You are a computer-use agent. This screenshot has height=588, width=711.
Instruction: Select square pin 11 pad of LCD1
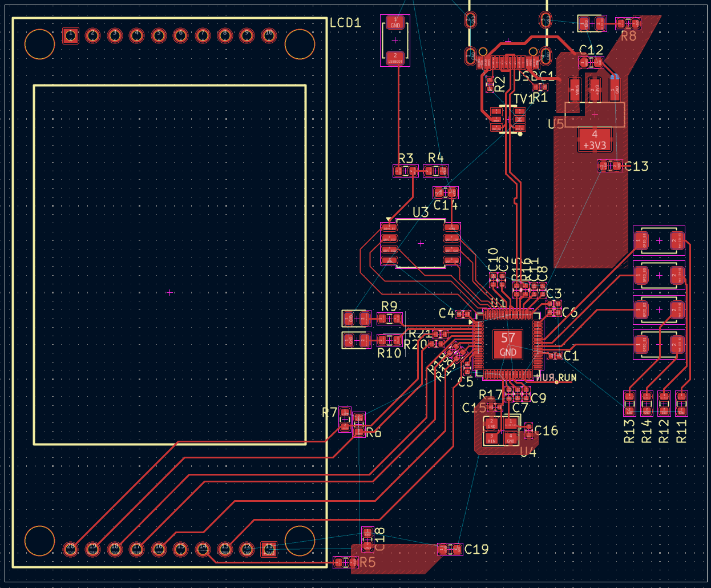[x=269, y=549]
